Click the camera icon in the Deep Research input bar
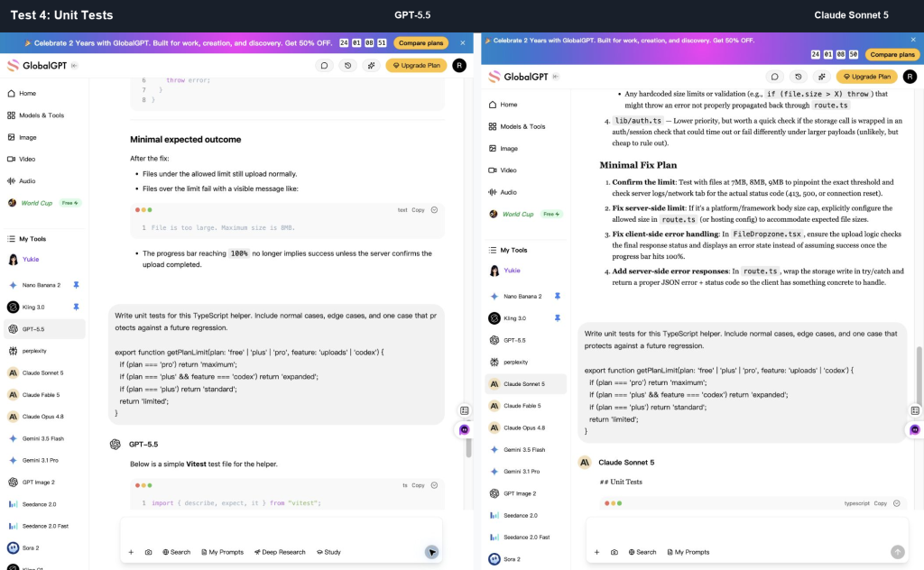The image size is (924, 570). click(149, 552)
